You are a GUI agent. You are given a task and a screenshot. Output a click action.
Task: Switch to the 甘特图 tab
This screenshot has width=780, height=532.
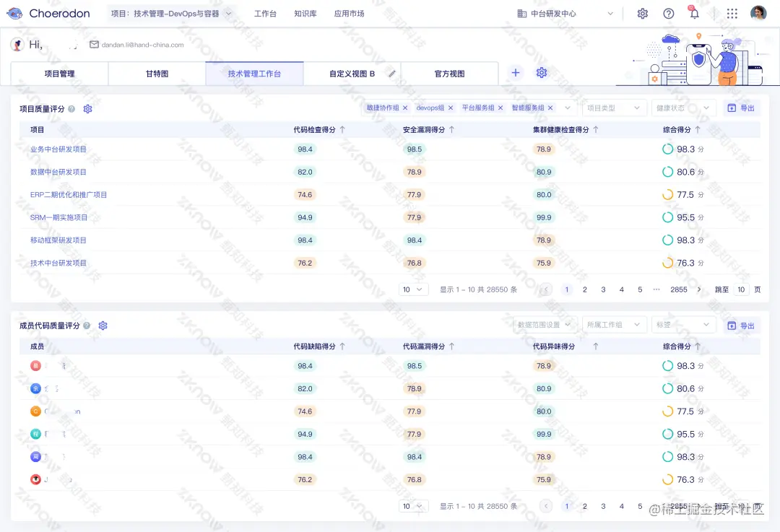pyautogui.click(x=156, y=73)
